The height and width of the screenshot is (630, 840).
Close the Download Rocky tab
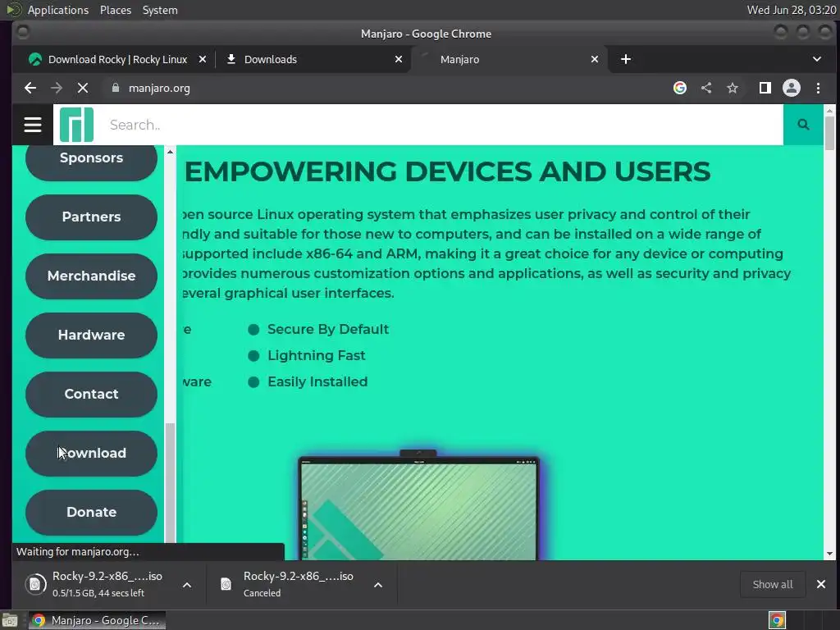tap(203, 59)
